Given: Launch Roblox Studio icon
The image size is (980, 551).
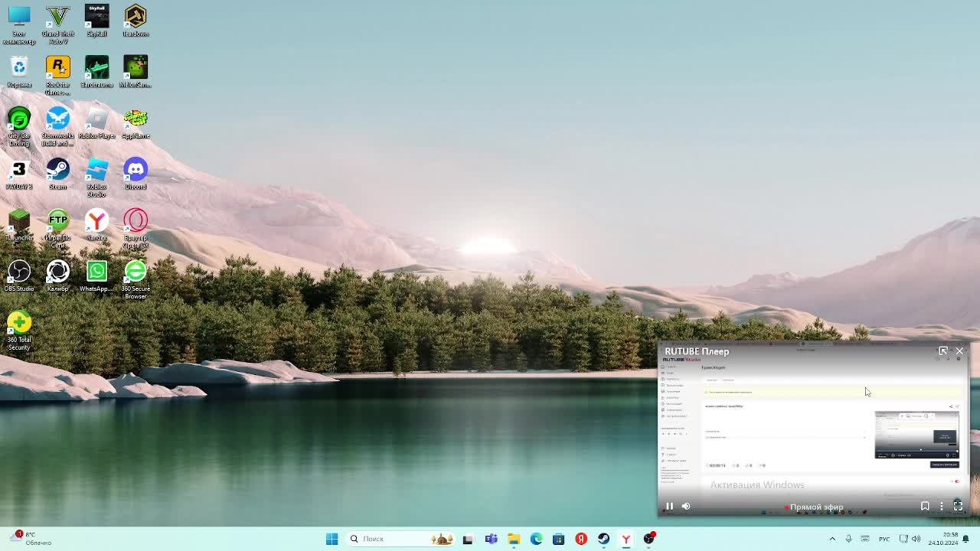Looking at the screenshot, I should pyautogui.click(x=96, y=178).
